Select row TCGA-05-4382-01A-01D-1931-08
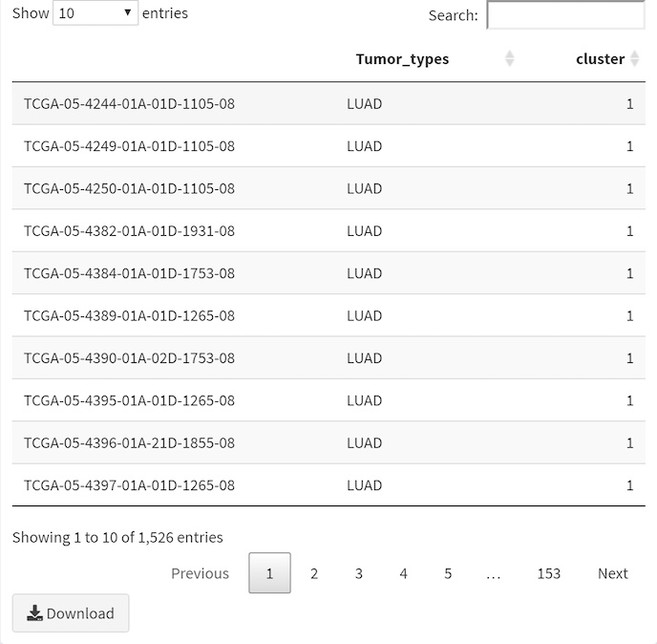The width and height of the screenshot is (657, 644). 129,230
